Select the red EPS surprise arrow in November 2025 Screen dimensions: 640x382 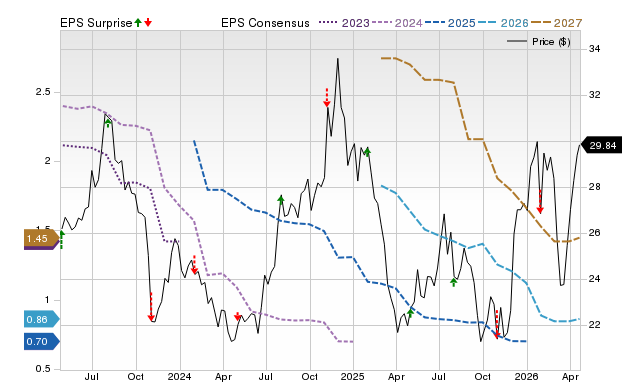tap(497, 324)
